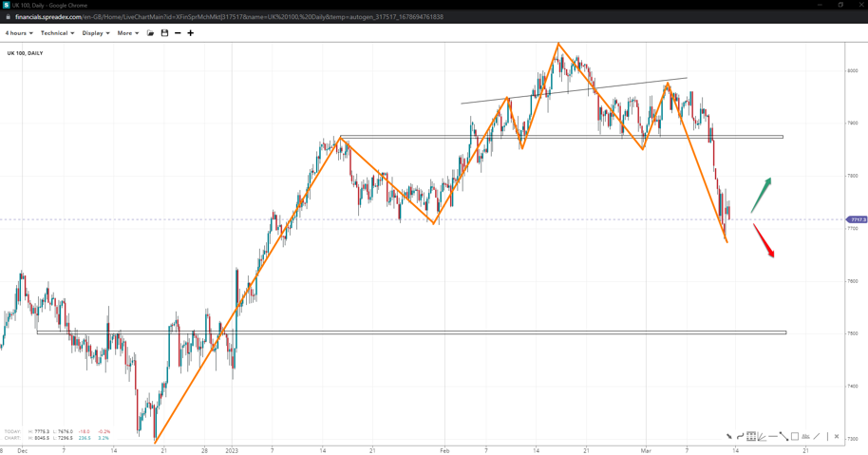Viewport: 868px width, 455px height.
Task: Zoom out with the minus icon
Action: 178,33
